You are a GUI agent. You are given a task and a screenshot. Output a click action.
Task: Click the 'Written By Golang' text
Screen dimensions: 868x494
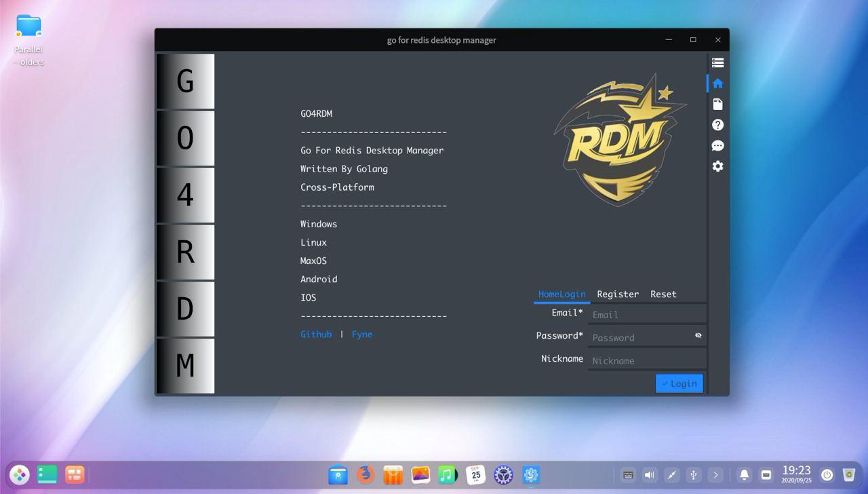coord(344,168)
